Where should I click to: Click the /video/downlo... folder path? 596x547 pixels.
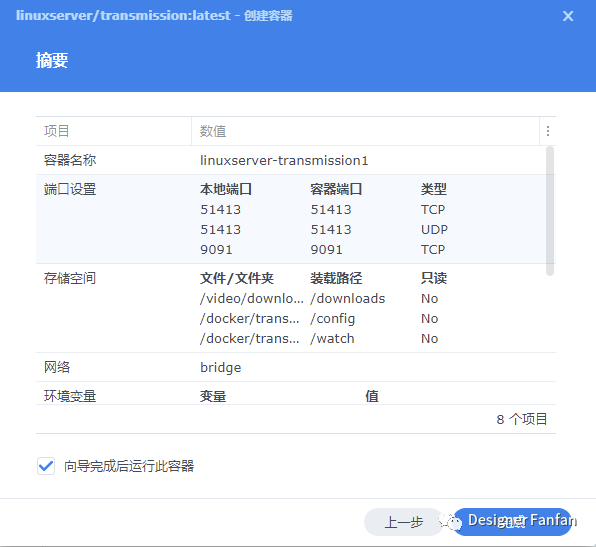(252, 298)
